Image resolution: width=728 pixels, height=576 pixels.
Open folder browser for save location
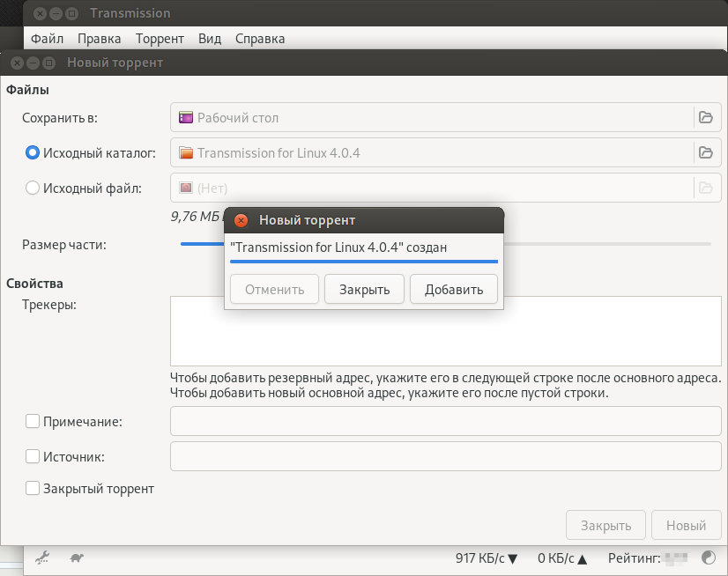click(x=706, y=117)
